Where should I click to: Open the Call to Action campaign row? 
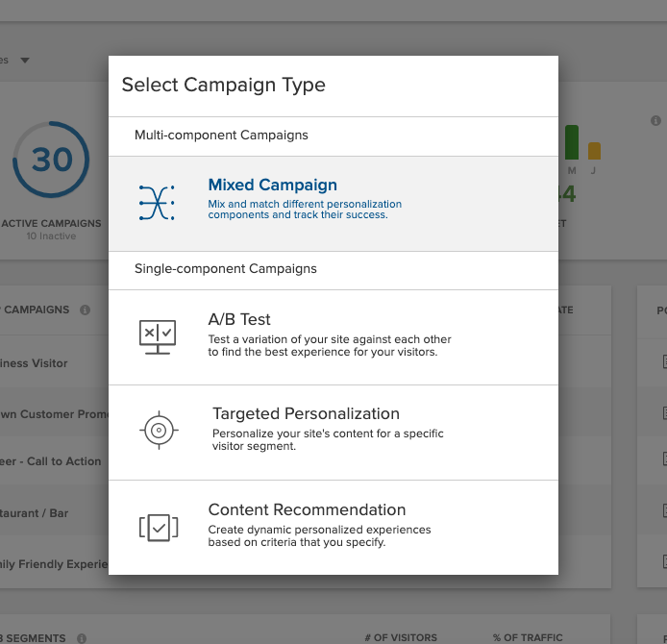click(55, 461)
